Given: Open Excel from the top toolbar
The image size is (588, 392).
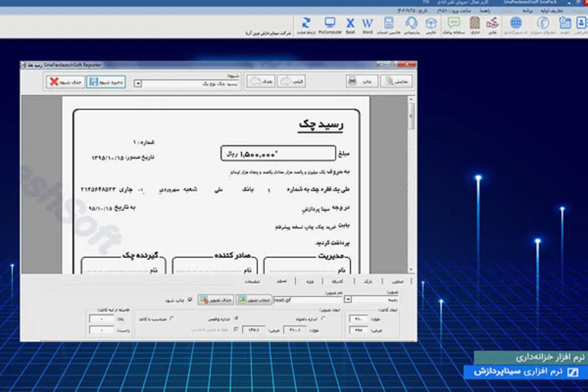Looking at the screenshot, I should coord(350,24).
